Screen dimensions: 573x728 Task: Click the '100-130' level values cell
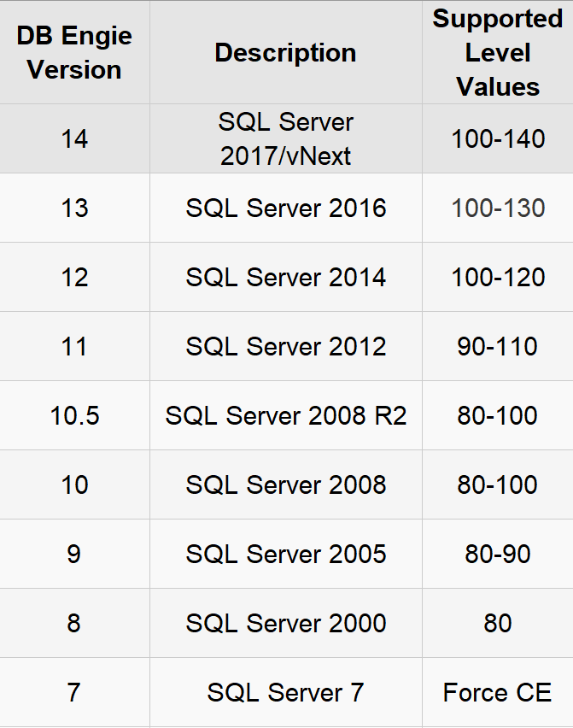coord(498,208)
